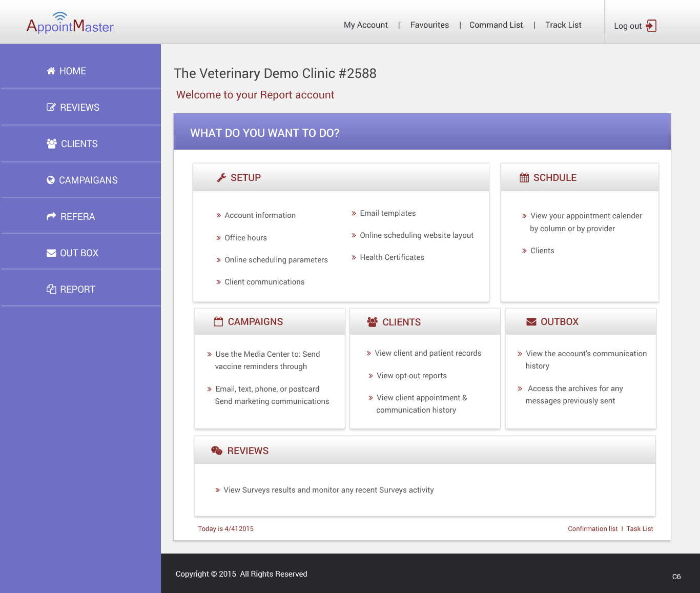Click the calendar icon in SCHDULE header

click(x=524, y=177)
